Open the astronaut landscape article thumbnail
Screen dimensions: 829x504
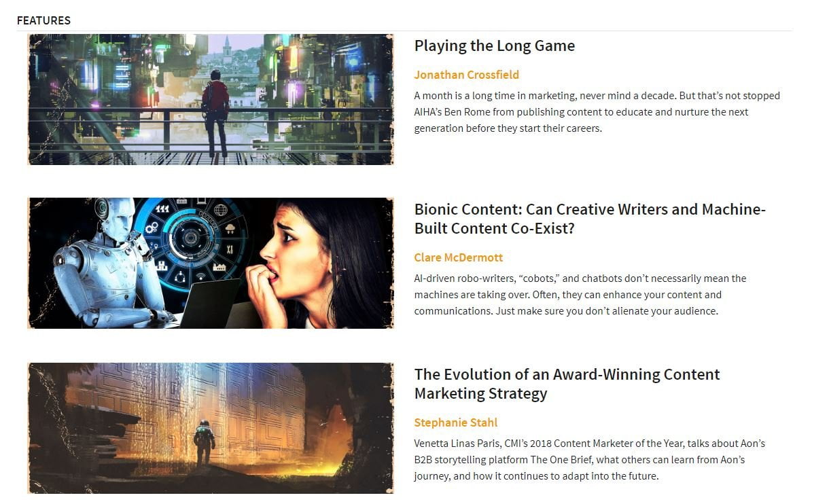point(211,428)
